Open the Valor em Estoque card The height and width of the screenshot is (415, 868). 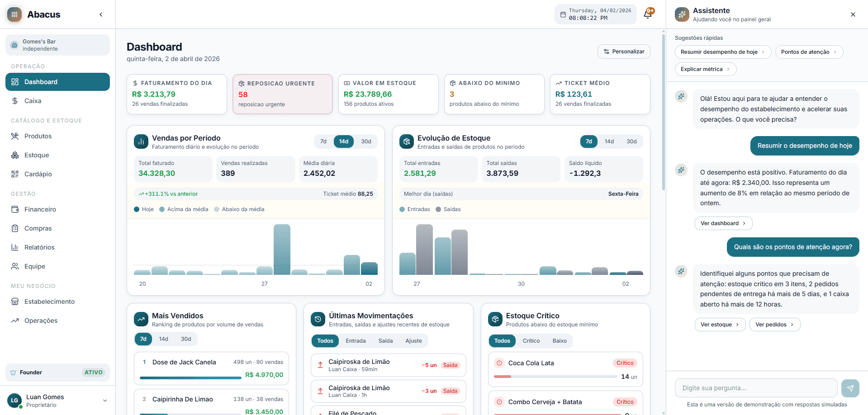[x=389, y=94]
